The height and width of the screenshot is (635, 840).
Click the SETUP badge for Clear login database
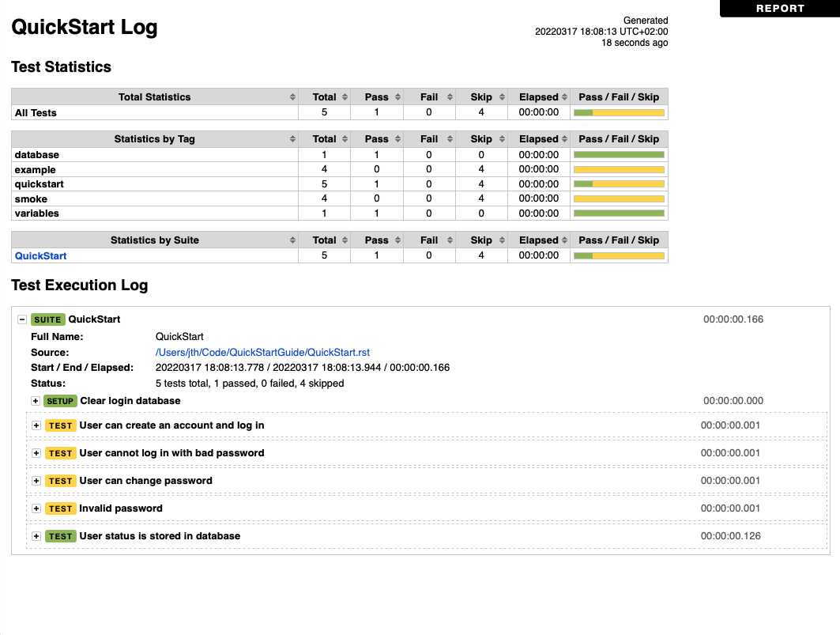point(60,401)
